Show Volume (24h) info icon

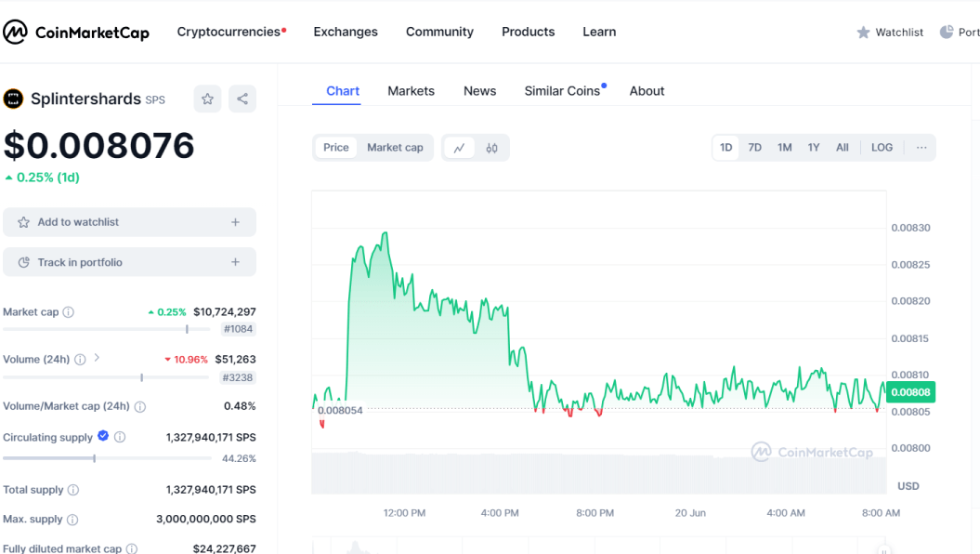pyautogui.click(x=80, y=360)
